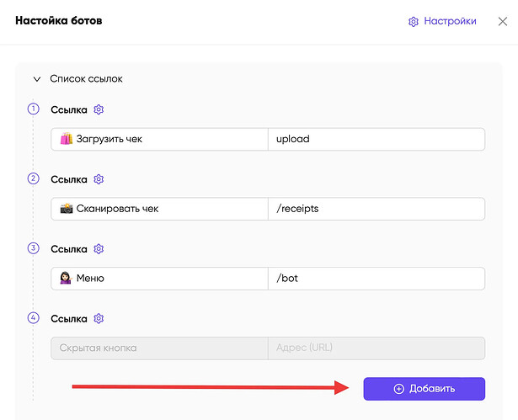Select step number 1 circle
The height and width of the screenshot is (420, 518).
point(33,109)
